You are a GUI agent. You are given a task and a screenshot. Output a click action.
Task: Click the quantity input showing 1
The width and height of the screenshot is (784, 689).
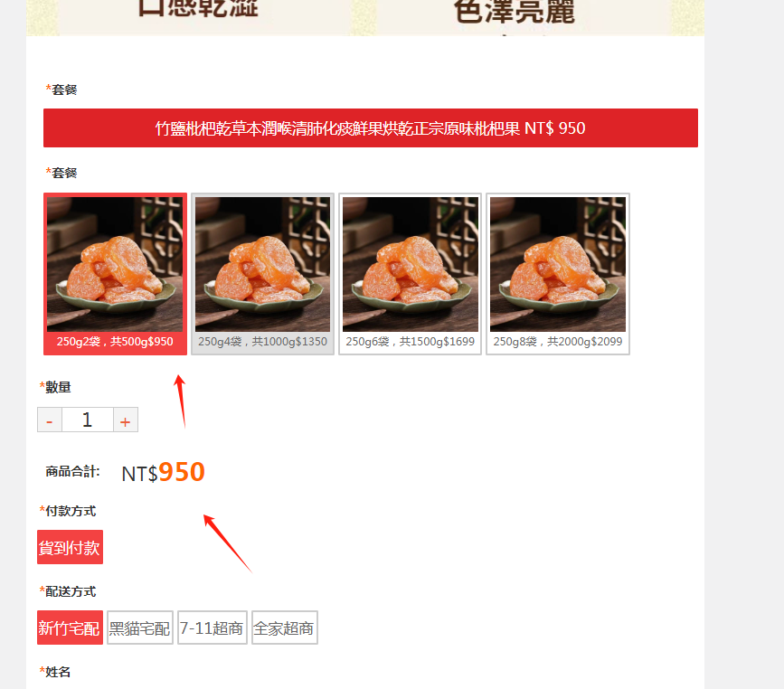88,420
